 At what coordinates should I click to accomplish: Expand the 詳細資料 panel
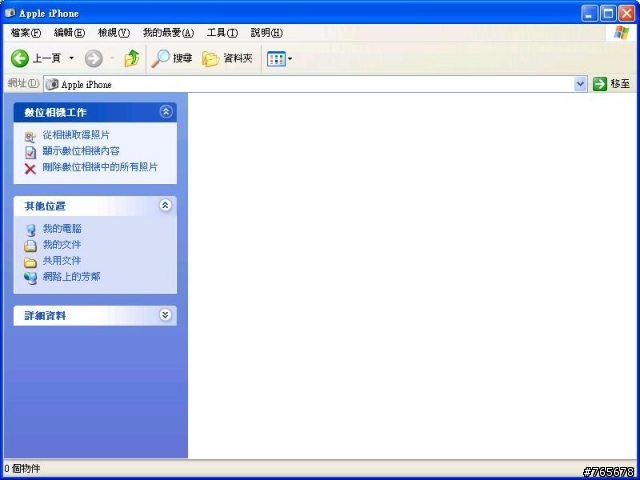(x=165, y=315)
